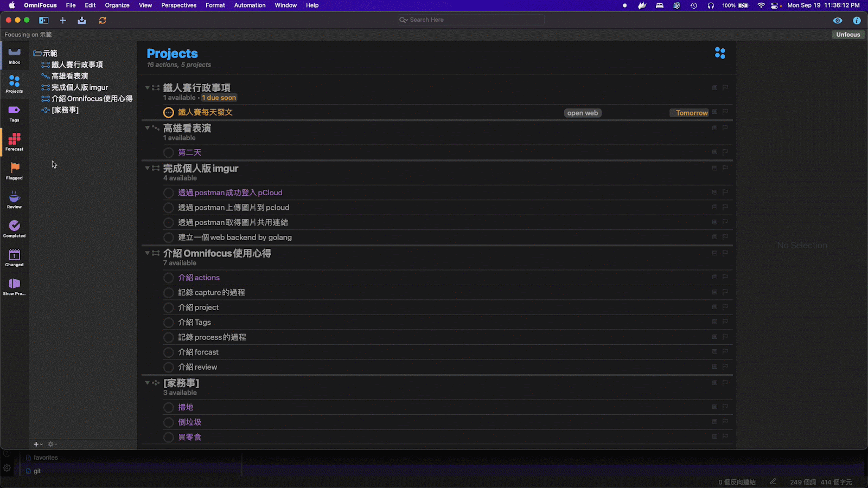
Task: Click git in background window
Action: [37, 471]
